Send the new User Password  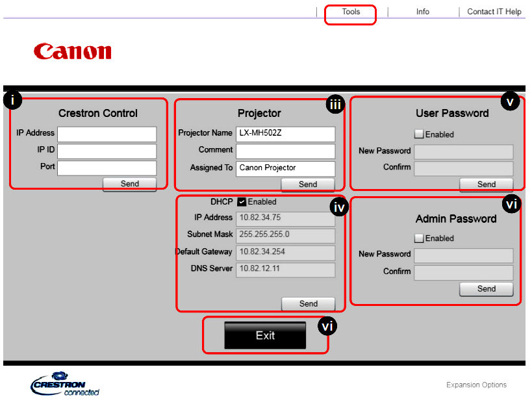click(x=486, y=184)
